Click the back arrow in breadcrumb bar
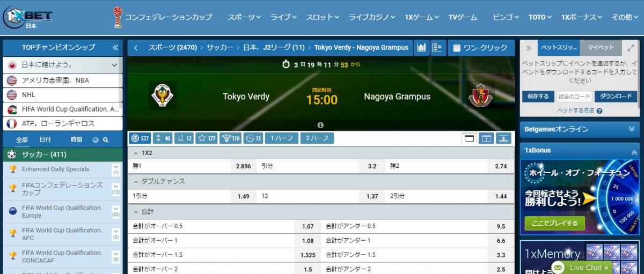The width and height of the screenshot is (644, 274). 136,48
